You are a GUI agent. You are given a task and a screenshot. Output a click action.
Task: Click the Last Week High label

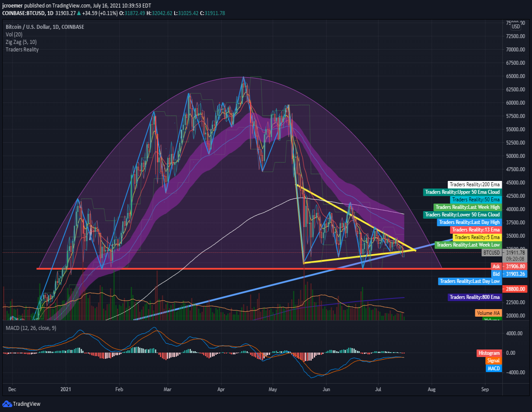click(x=467, y=207)
